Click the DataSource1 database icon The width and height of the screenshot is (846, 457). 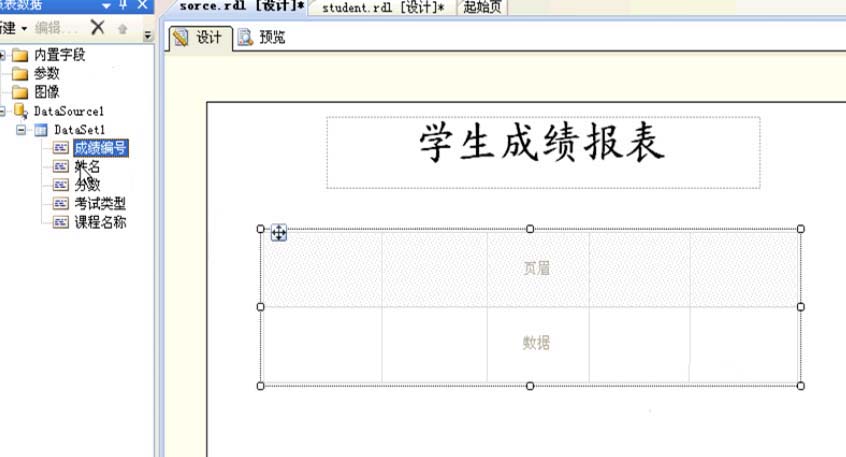21,111
